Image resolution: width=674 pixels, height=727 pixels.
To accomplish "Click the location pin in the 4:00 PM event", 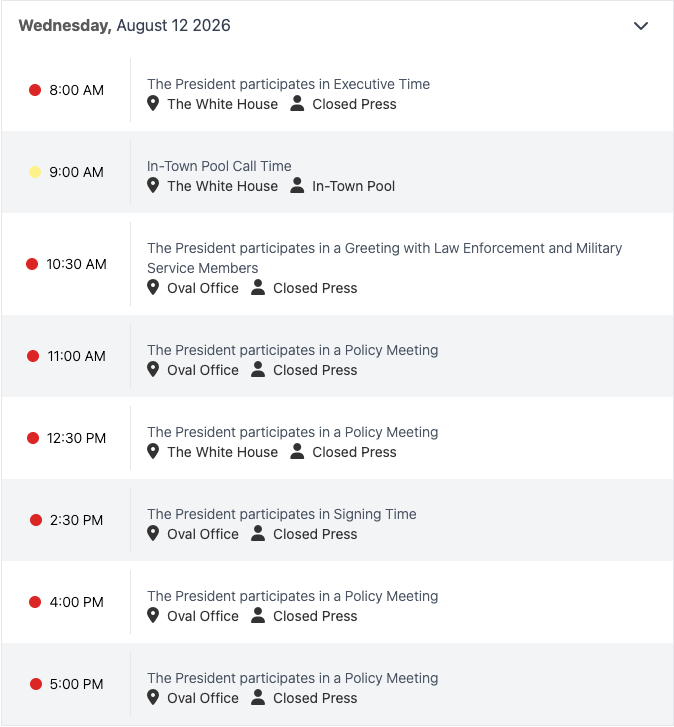I will click(153, 616).
